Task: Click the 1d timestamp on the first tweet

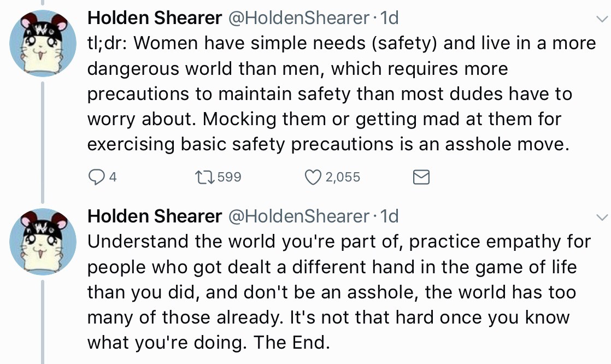Action: [389, 19]
